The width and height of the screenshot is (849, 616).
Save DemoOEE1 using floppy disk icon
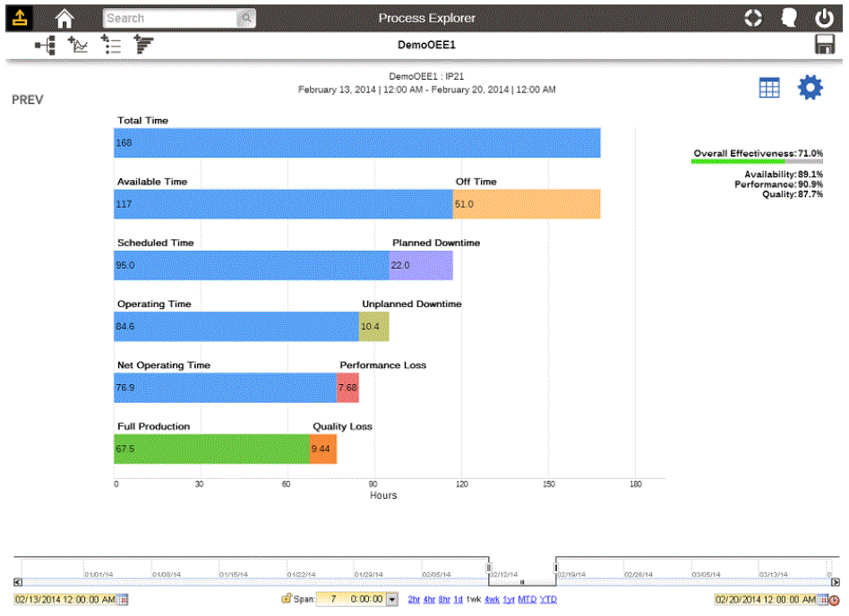pos(825,45)
